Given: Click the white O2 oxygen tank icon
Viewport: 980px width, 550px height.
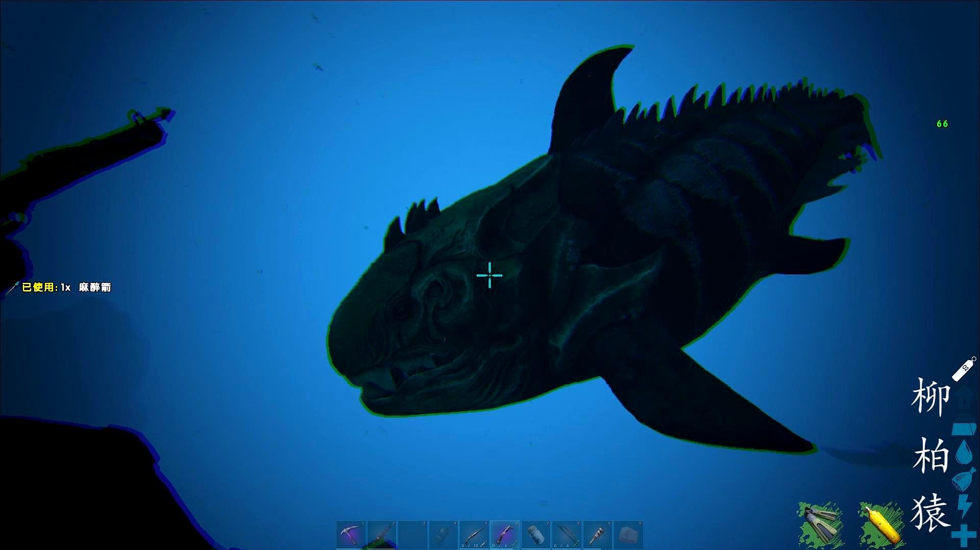Looking at the screenshot, I should click(x=964, y=369).
